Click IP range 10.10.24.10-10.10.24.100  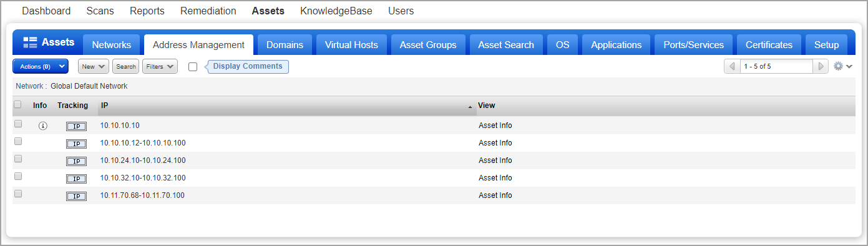tap(143, 160)
